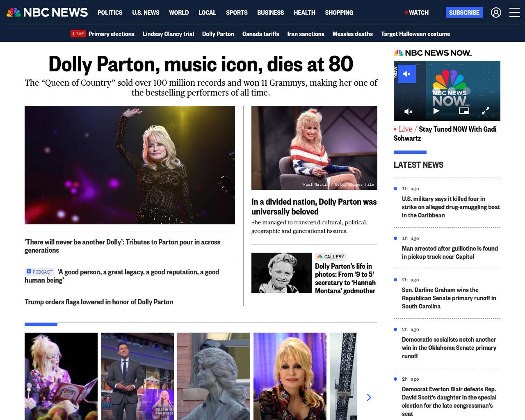Open the flag-outfit Dolly Parton photo
This screenshot has height=420, width=525.
click(314, 148)
